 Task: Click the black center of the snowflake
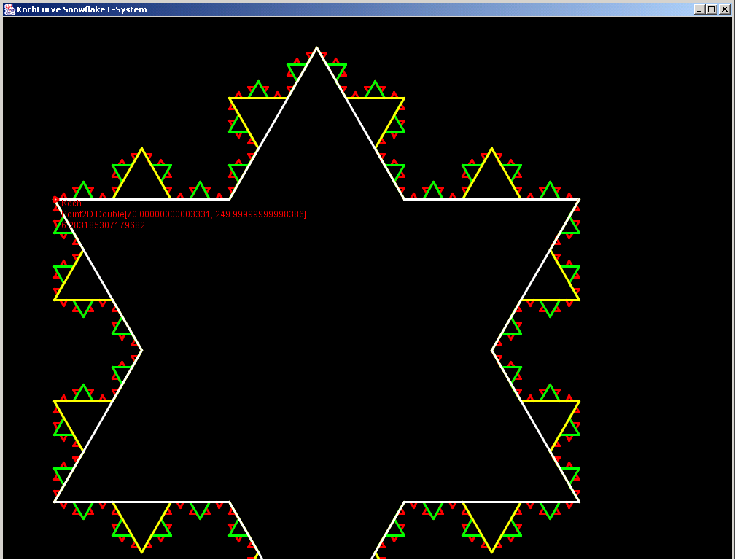tap(316, 351)
